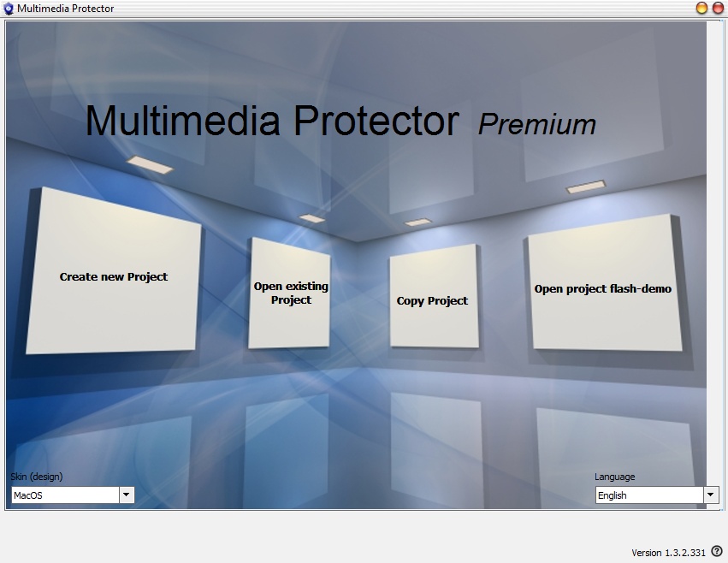Expand the Language dropdown arrow

pos(711,495)
